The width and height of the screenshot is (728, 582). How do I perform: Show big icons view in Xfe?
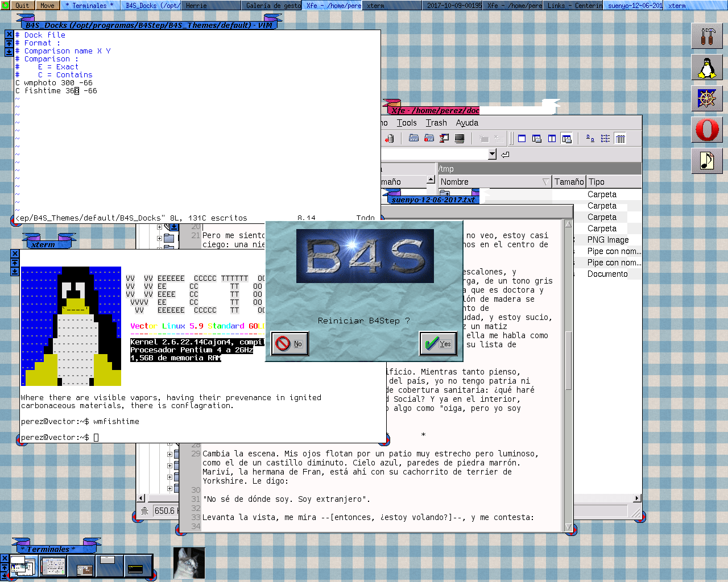[590, 138]
